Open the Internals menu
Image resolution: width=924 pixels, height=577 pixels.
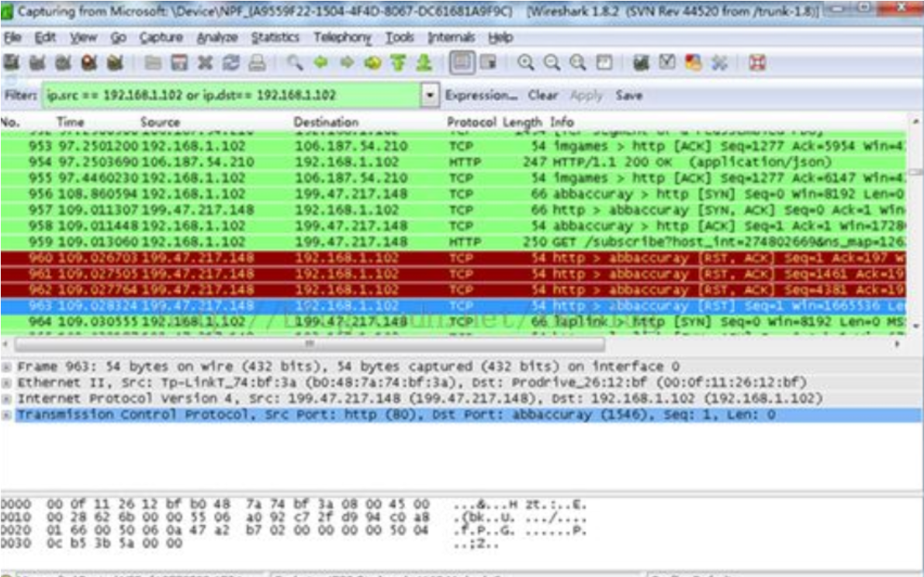pos(452,38)
